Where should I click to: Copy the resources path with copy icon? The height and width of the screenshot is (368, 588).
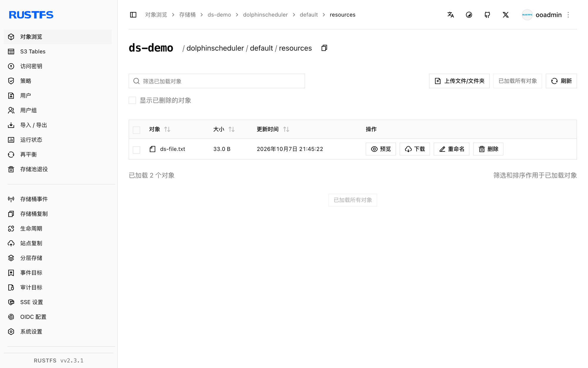324,48
